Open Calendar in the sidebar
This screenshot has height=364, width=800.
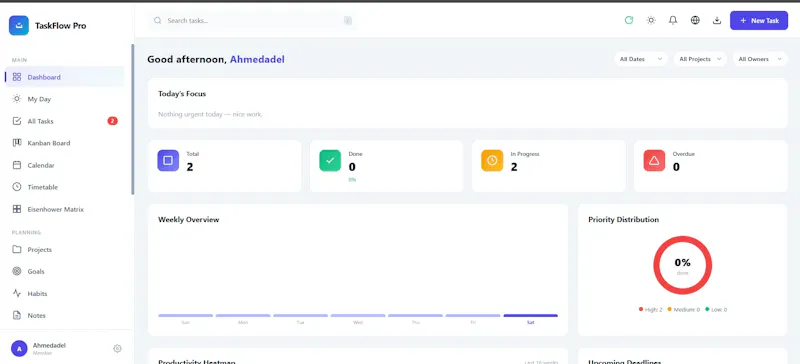click(x=65, y=165)
